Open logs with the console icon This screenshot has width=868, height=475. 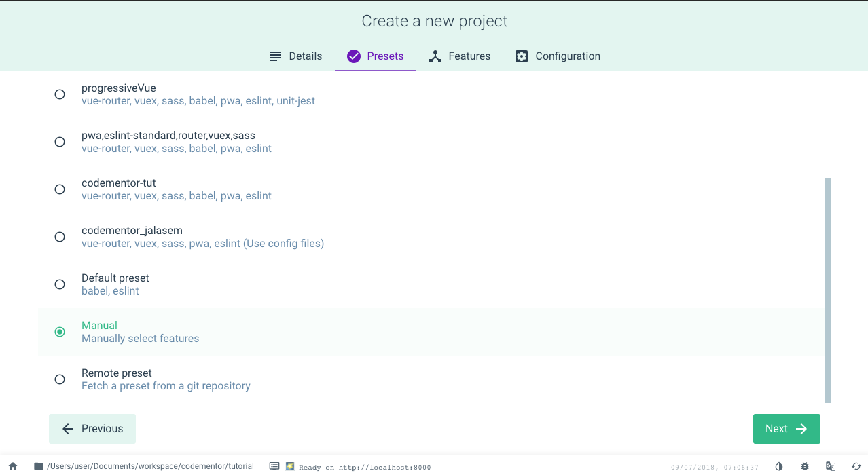(274, 466)
